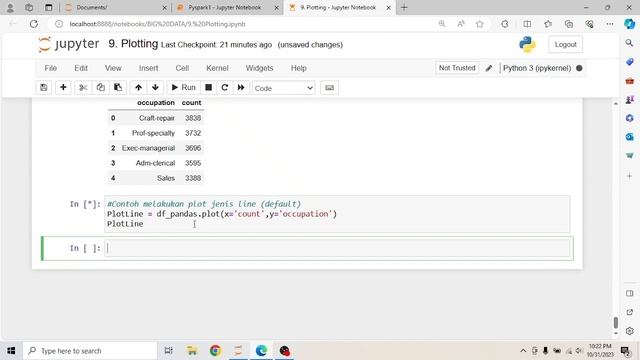Click the read aloud icon in the address bar
This screenshot has height=360, width=640.
coord(461,24)
